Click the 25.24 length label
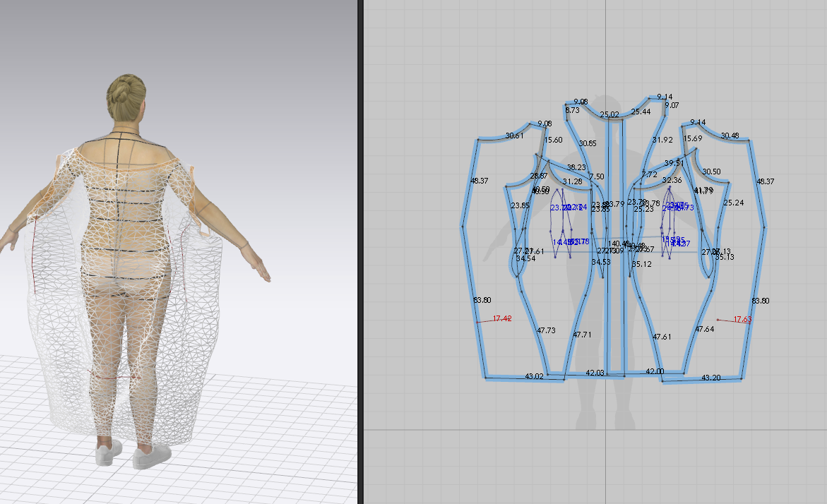Image resolution: width=827 pixels, height=504 pixels. coord(734,203)
